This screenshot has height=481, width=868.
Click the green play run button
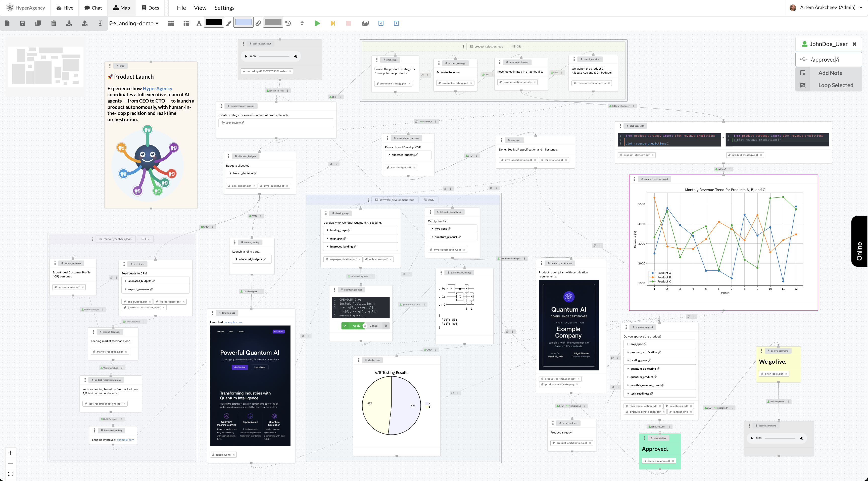317,23
